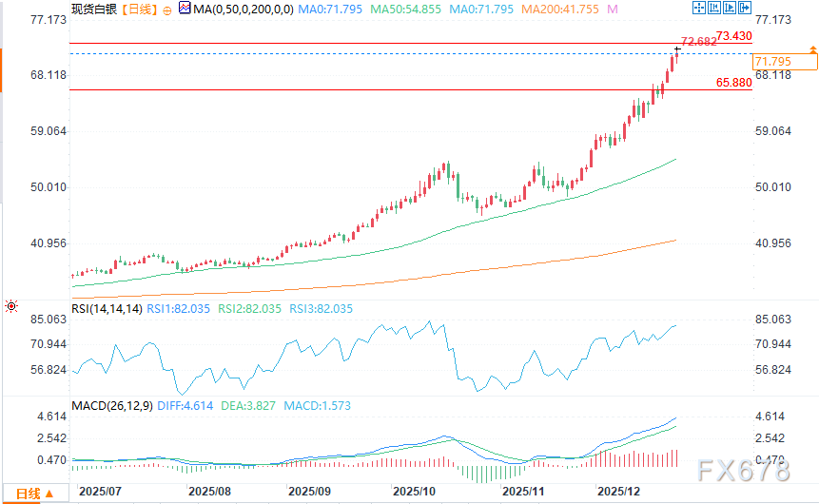The width and height of the screenshot is (819, 504).
Task: Click the 2.542 MACD left axis label
Action: coord(51,438)
